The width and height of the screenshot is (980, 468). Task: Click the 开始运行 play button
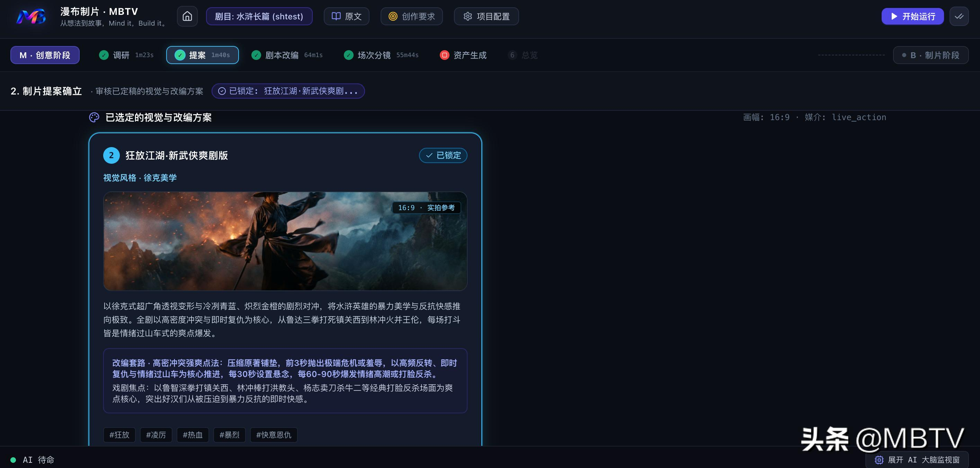(912, 16)
